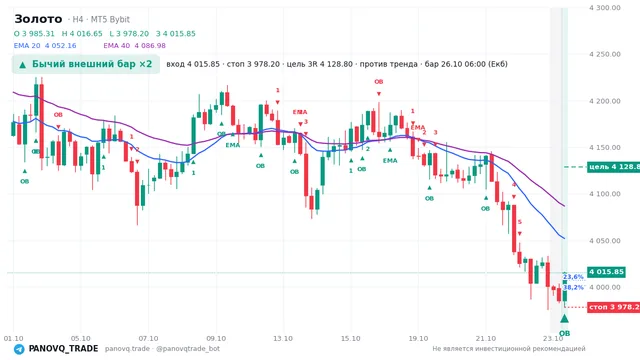Click the open price 'O 3 985.31'

click(x=34, y=33)
